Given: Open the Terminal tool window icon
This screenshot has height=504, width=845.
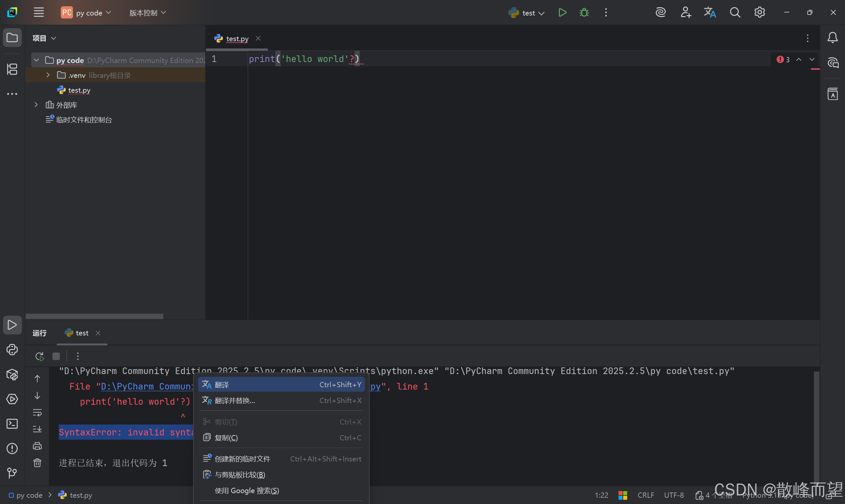Looking at the screenshot, I should [x=12, y=424].
